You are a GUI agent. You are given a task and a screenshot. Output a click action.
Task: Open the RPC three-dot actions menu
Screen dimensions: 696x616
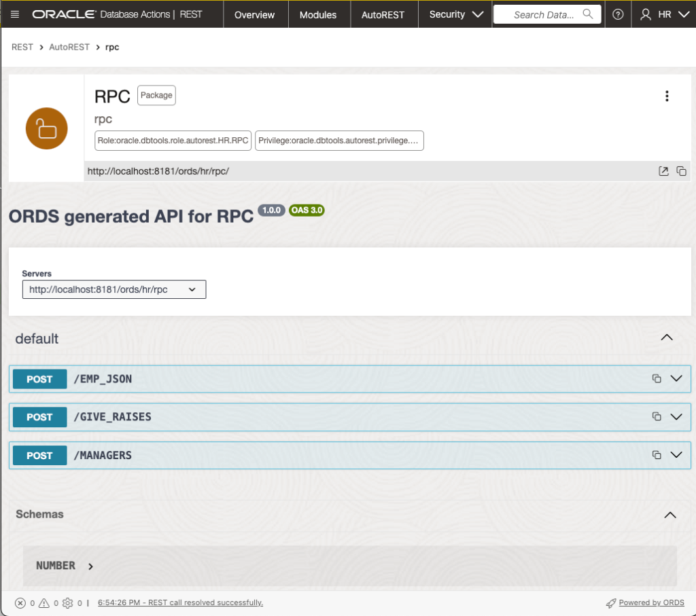(x=667, y=96)
